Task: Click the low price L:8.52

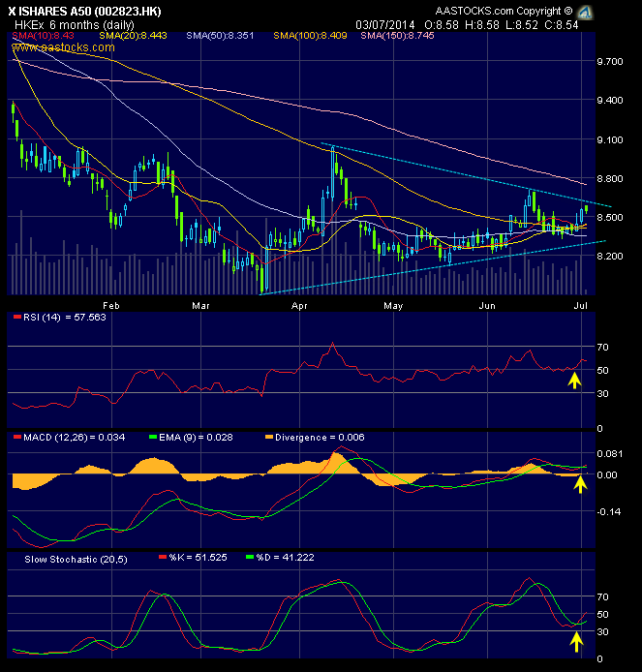Action: coord(522,25)
